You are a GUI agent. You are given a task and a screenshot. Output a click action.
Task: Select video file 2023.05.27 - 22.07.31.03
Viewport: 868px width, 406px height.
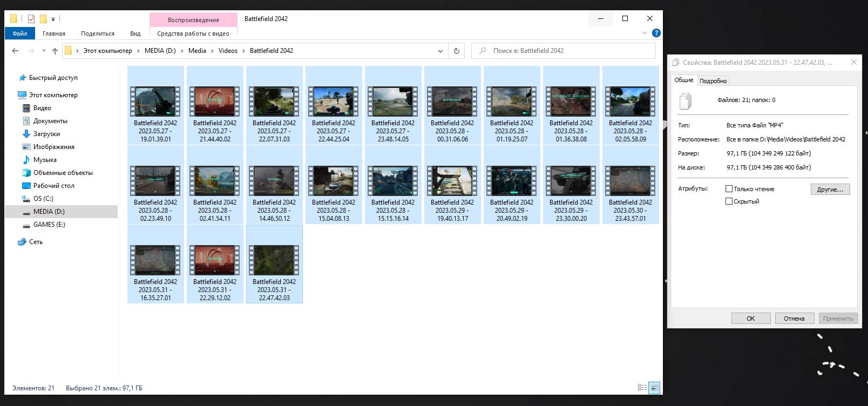[x=274, y=105]
